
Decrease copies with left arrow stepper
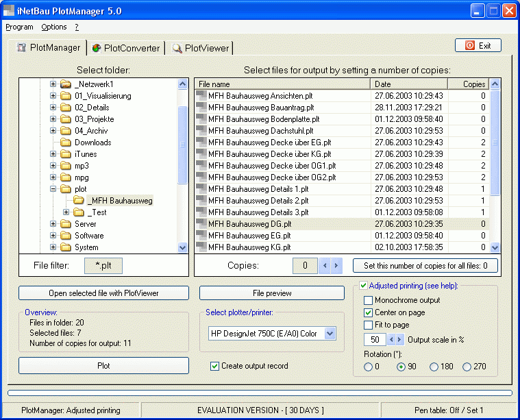(325, 265)
